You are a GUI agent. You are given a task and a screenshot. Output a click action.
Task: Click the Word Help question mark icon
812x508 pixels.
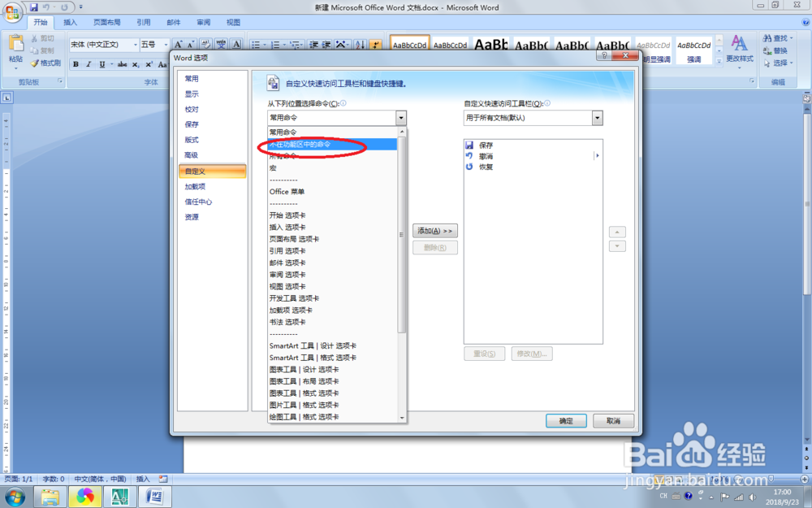tap(806, 22)
